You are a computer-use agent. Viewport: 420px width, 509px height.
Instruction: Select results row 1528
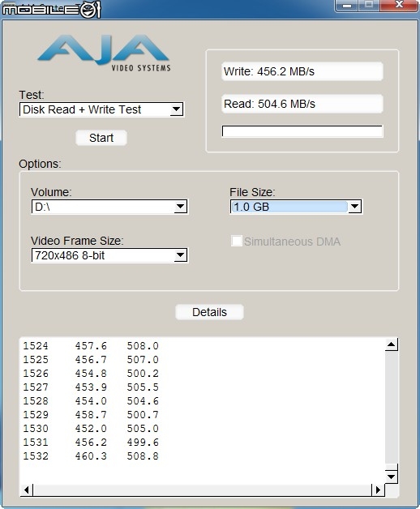click(x=91, y=401)
